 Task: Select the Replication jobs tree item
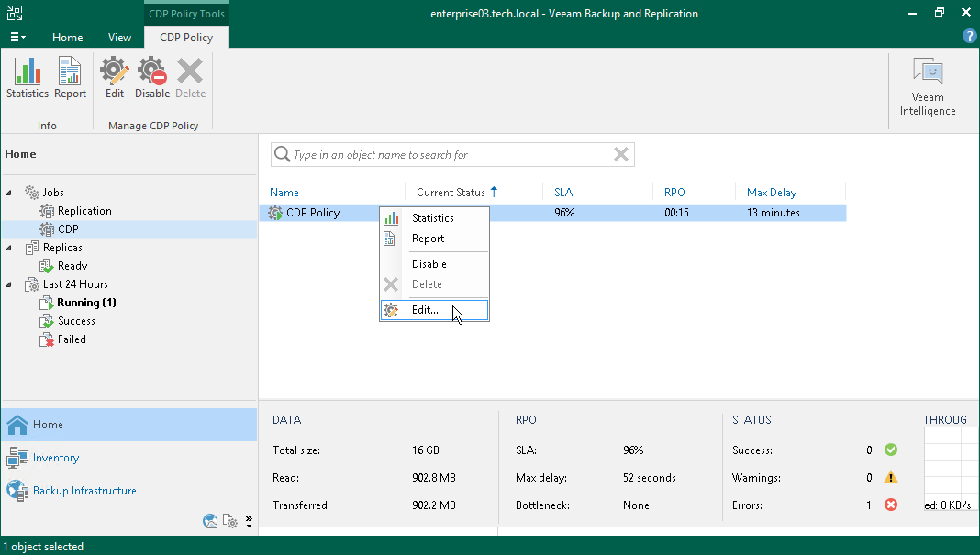pos(84,211)
